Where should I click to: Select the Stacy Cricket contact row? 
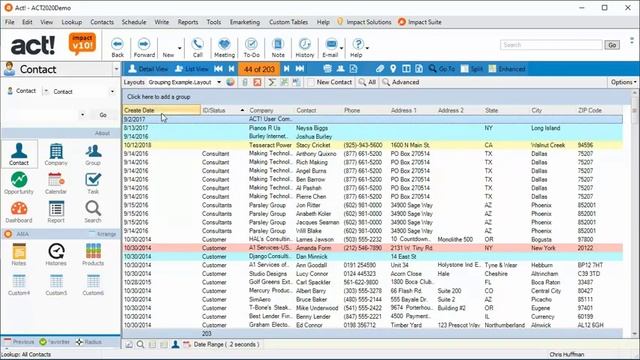click(373, 145)
